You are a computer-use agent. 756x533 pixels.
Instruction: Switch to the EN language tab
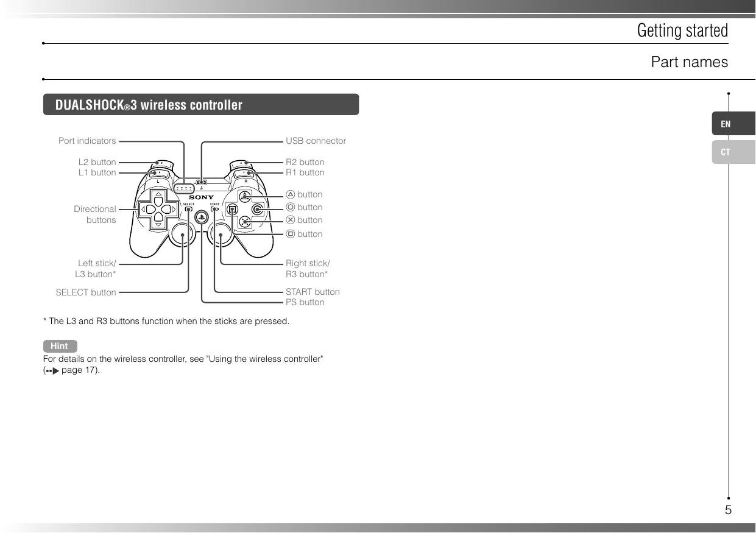pyautogui.click(x=733, y=124)
